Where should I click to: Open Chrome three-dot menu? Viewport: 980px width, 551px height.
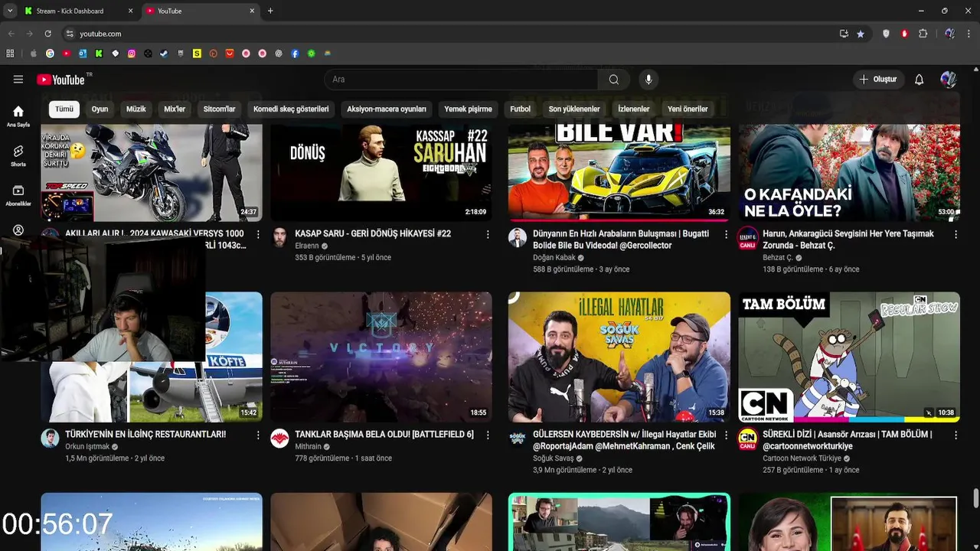click(x=969, y=34)
